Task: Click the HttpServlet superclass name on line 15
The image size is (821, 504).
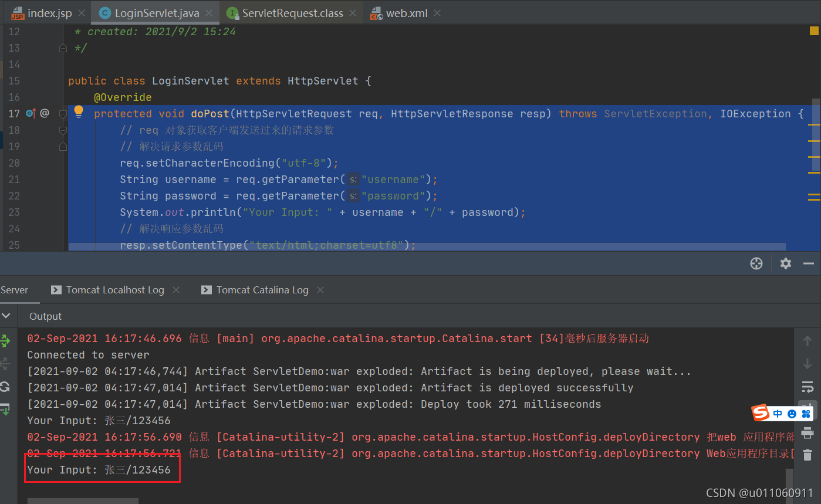Action: 323,81
